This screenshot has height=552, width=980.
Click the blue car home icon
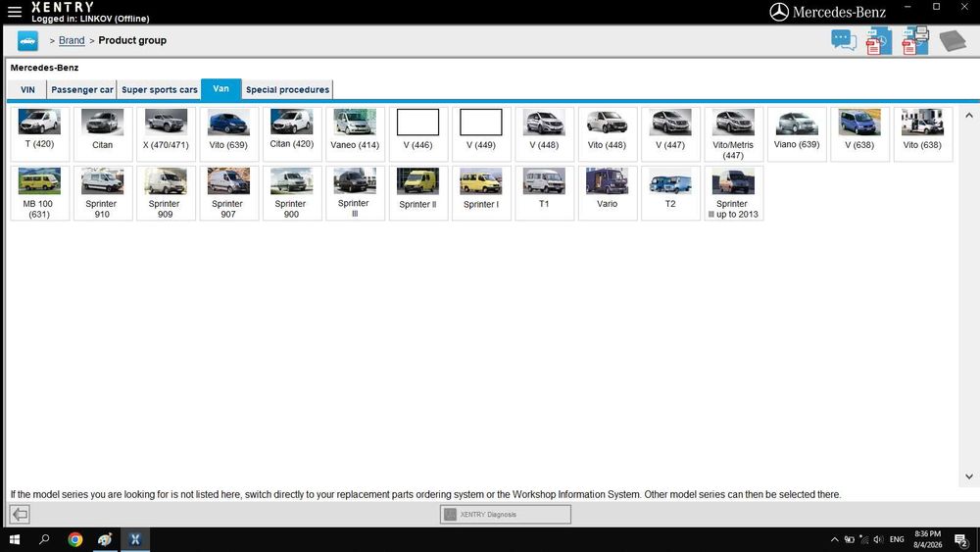coord(27,40)
